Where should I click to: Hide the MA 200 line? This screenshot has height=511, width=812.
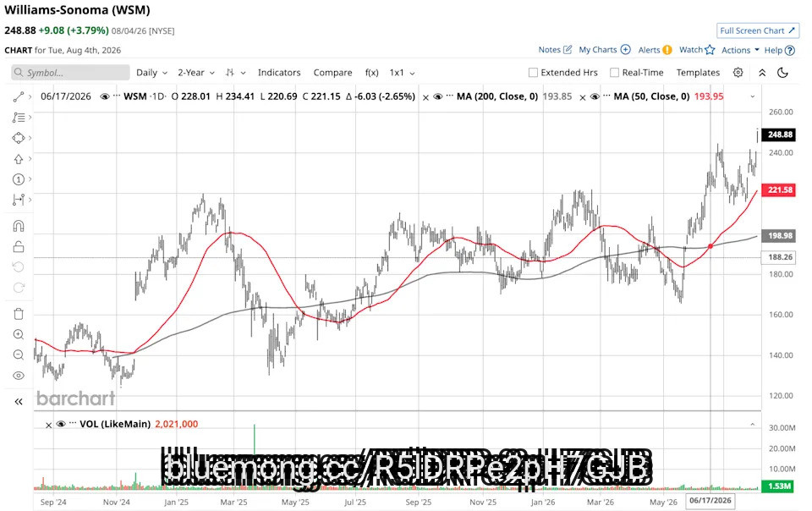(x=437, y=96)
